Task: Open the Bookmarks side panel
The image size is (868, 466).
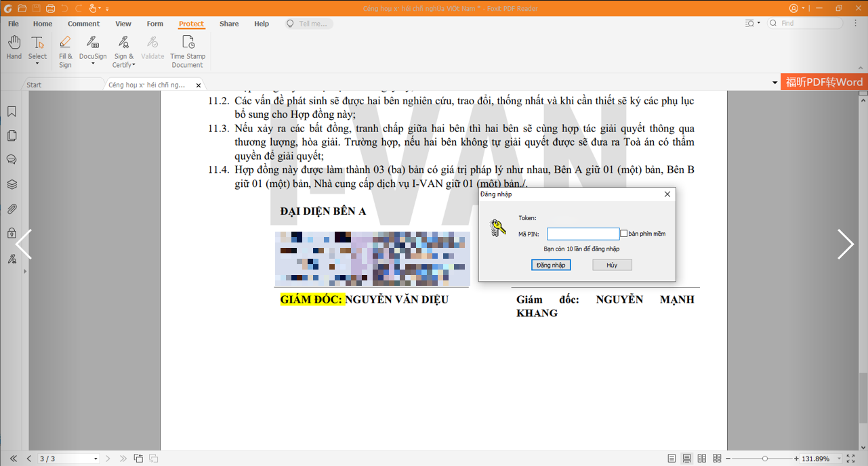Action: pyautogui.click(x=12, y=112)
